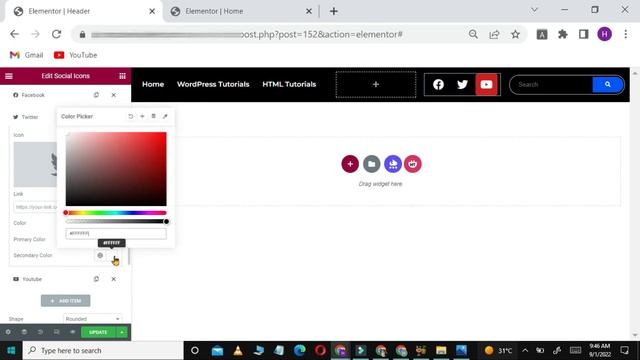Open global colors for Secondary Color

pos(100,256)
